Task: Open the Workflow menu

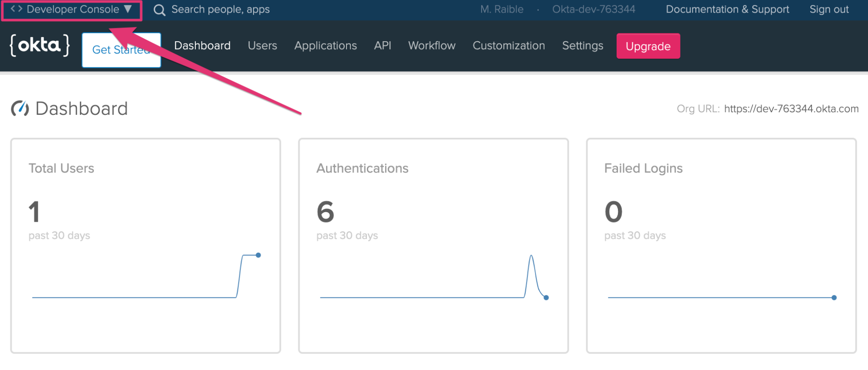Action: click(x=432, y=46)
